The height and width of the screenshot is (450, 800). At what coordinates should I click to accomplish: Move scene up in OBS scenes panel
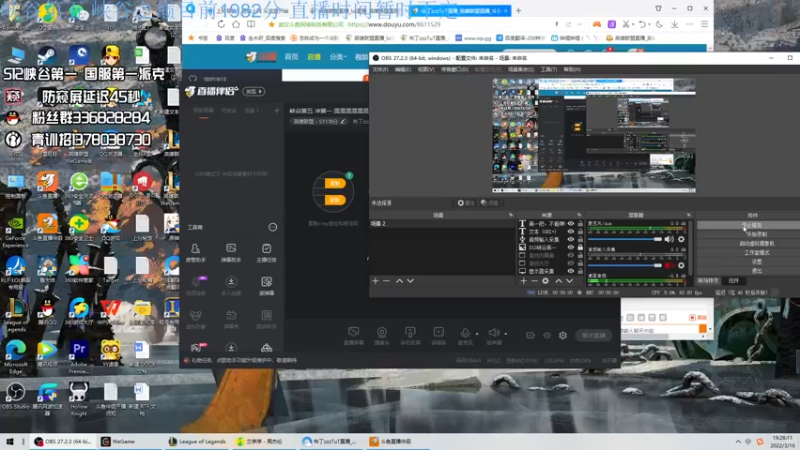[399, 281]
